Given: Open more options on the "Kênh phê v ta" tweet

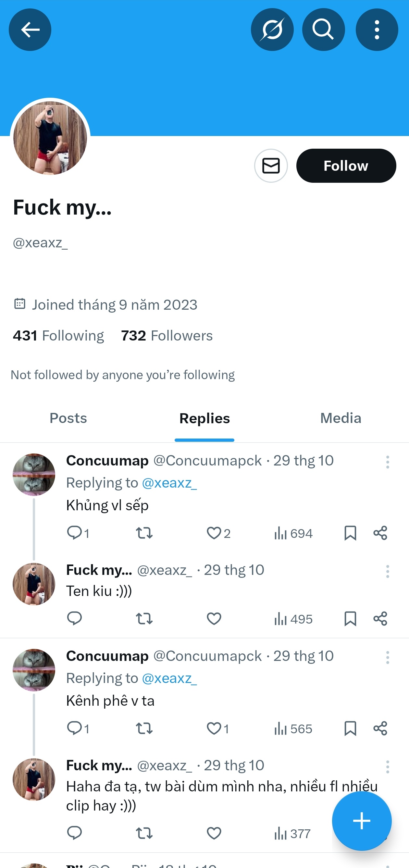Looking at the screenshot, I should coord(388,657).
